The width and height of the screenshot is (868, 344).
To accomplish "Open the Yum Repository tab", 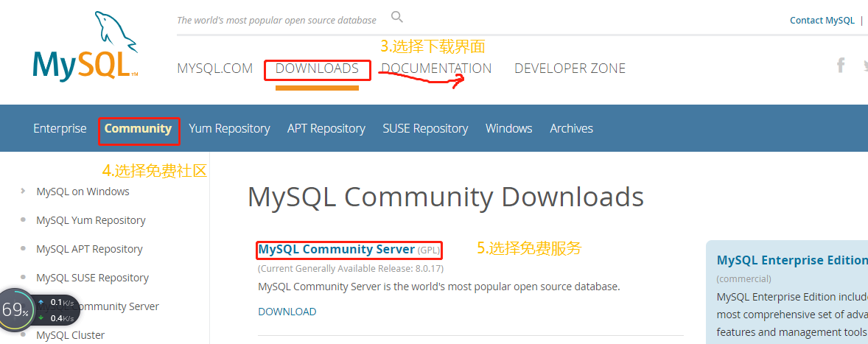I will (x=229, y=128).
